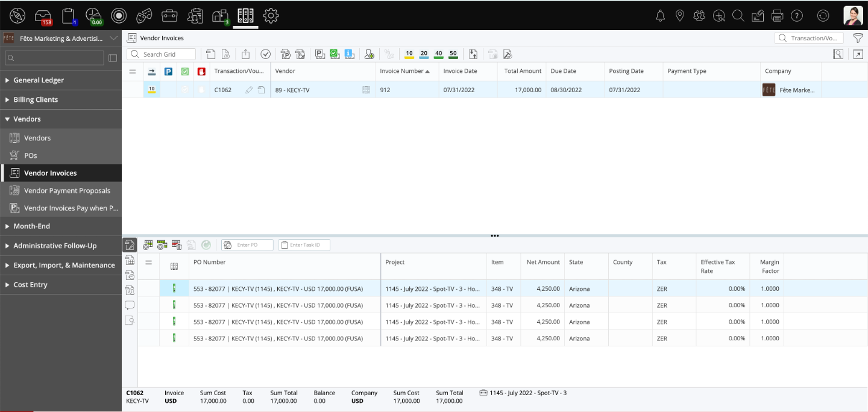Click the notifications bell icon
Viewport: 868px width, 412px height.
660,16
